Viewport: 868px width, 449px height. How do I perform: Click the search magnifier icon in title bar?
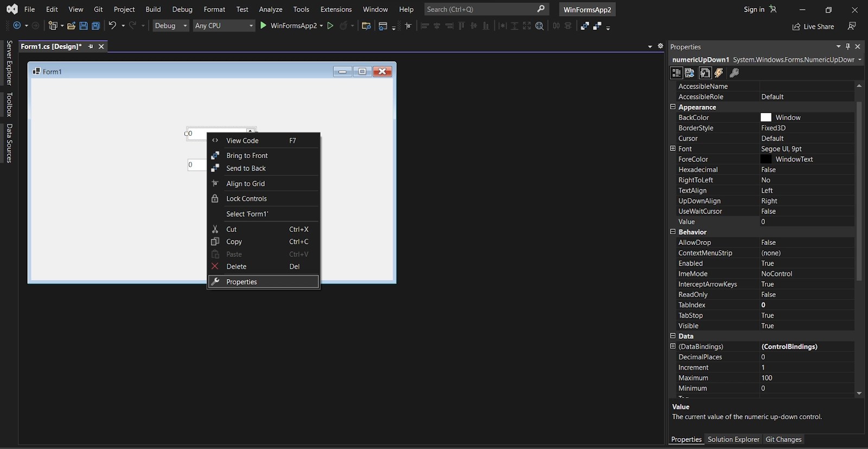tap(541, 9)
